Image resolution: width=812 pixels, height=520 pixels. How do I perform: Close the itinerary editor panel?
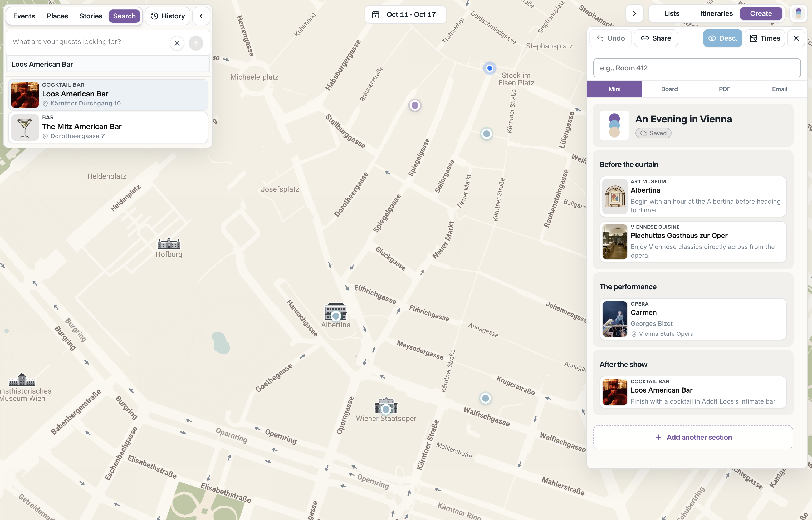[x=796, y=38]
